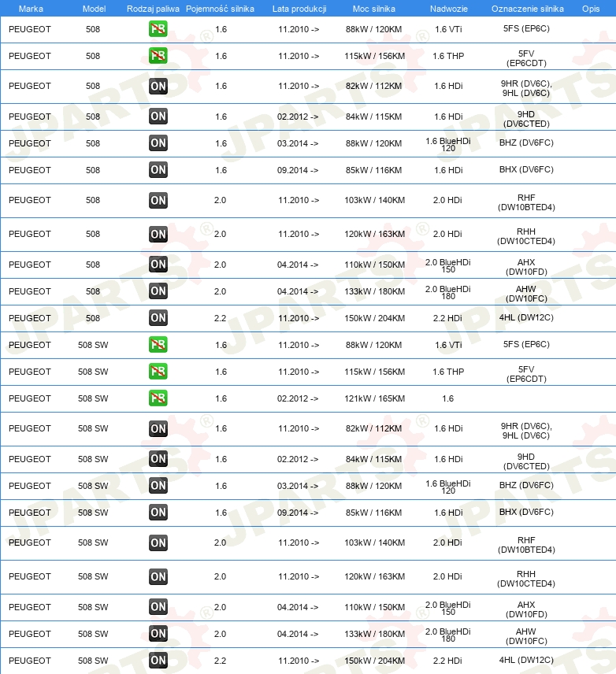Viewport: 616px width, 674px height.
Task: Click ON diesel icon in 508 SW 84kW/115KM row
Action: click(158, 458)
